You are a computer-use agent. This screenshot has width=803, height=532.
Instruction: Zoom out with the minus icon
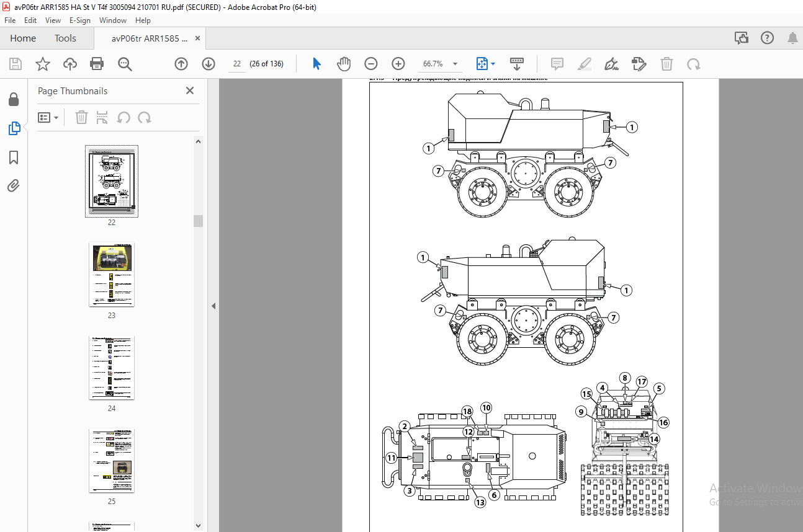click(x=371, y=64)
